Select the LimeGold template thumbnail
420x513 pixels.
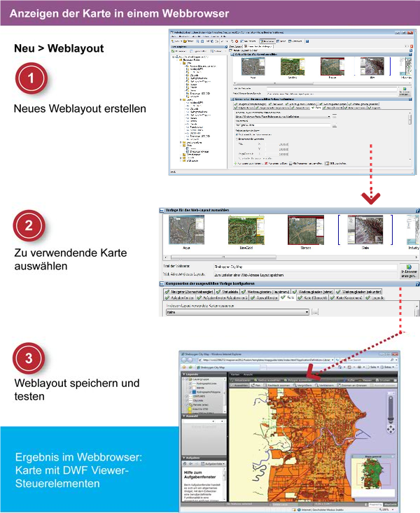pos(246,230)
